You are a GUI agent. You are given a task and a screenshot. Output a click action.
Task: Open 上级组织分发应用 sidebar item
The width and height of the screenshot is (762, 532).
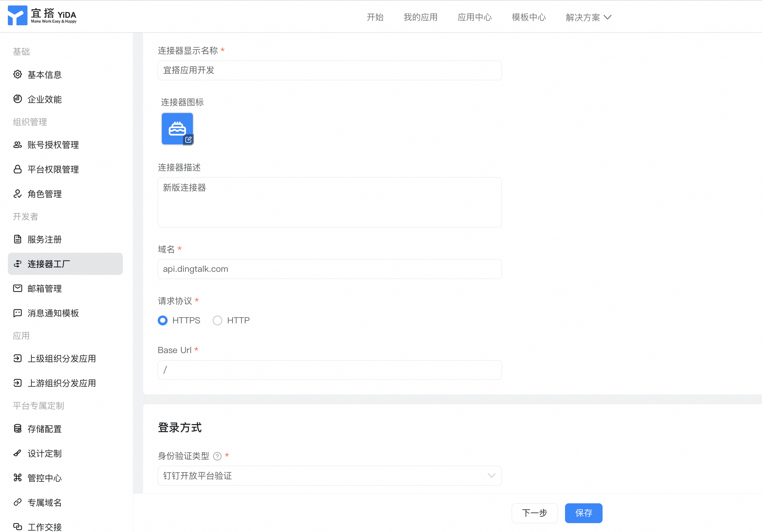tap(65, 359)
